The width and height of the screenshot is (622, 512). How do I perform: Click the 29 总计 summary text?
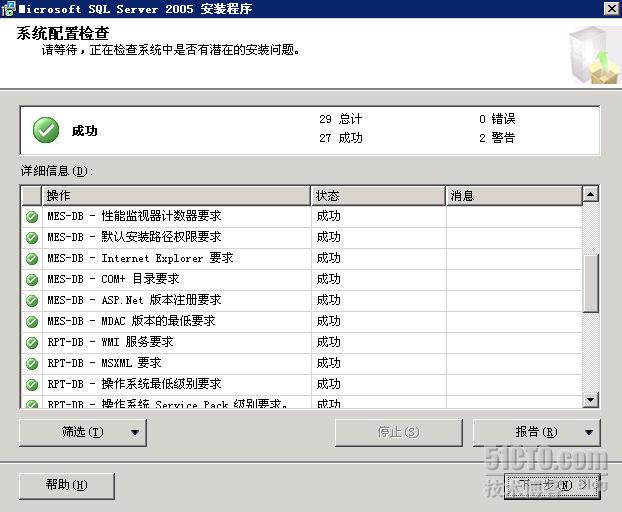tap(341, 119)
